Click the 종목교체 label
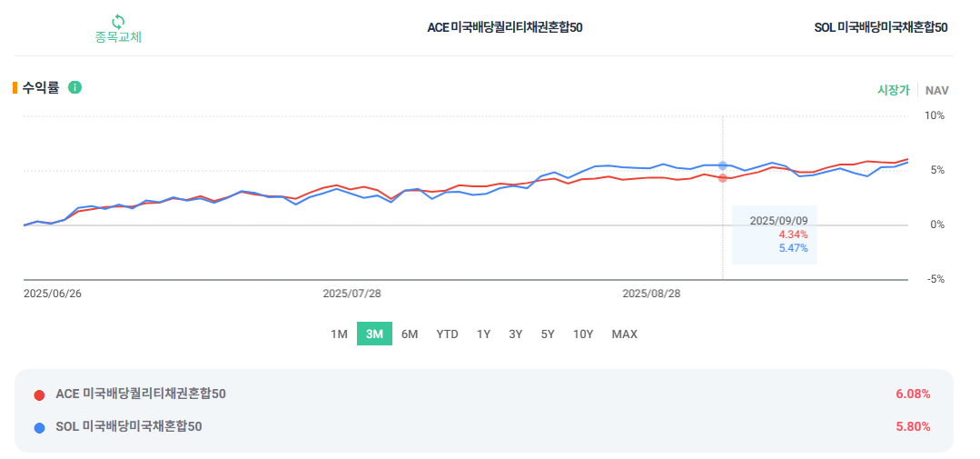Screen dimensions: 980x459 click(118, 37)
